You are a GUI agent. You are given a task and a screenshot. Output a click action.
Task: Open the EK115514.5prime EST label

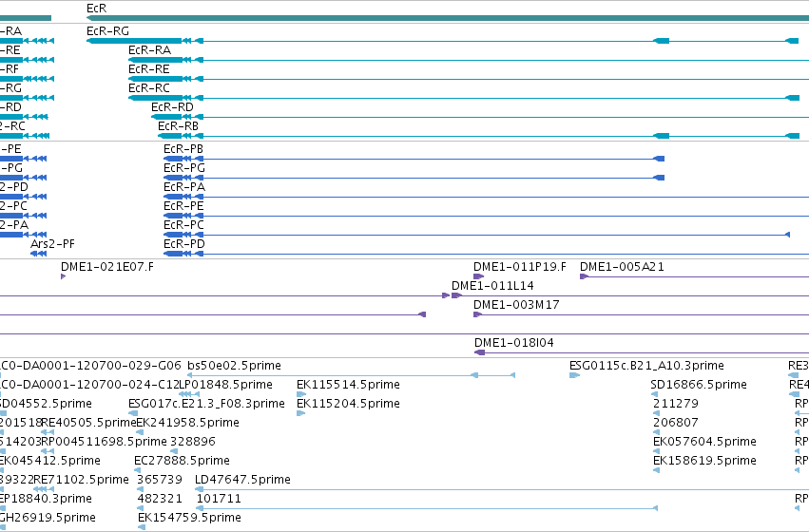[348, 385]
